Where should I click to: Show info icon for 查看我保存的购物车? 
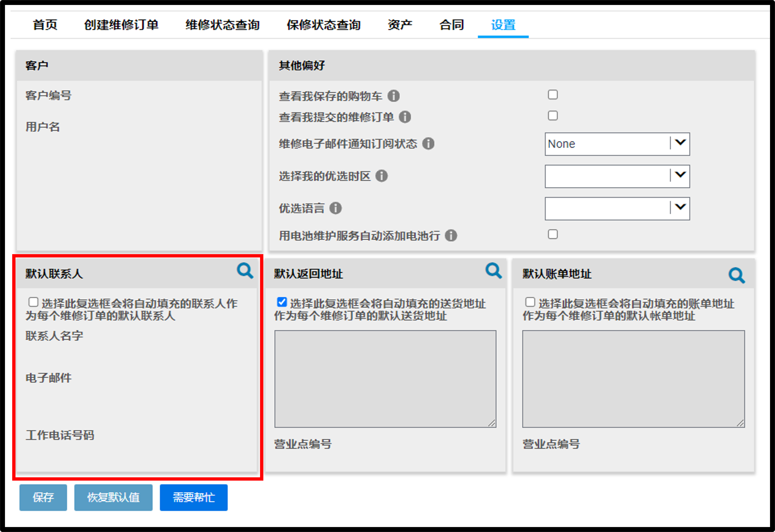(x=394, y=96)
